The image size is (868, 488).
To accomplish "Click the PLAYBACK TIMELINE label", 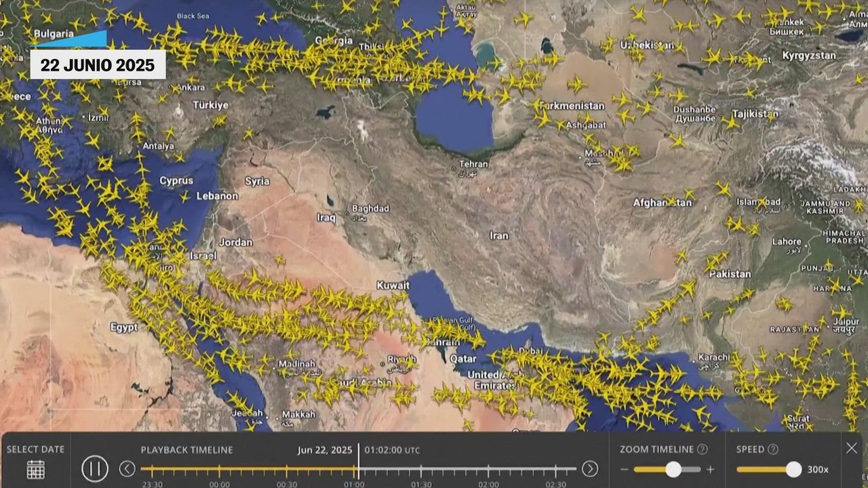I will [186, 449].
